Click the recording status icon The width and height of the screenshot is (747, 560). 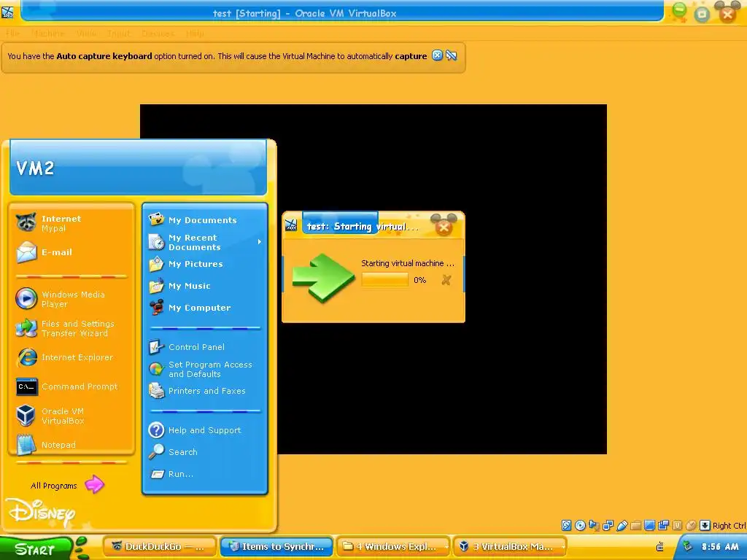coord(663,525)
